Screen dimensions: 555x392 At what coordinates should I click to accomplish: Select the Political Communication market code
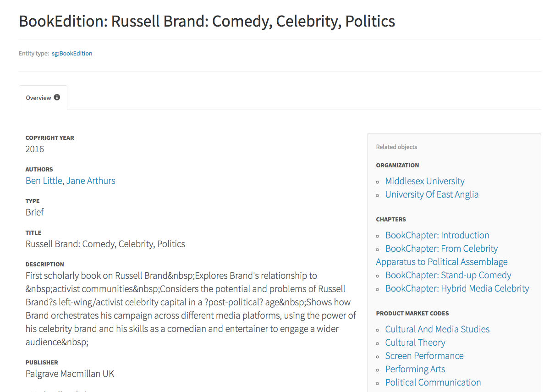pyautogui.click(x=433, y=382)
